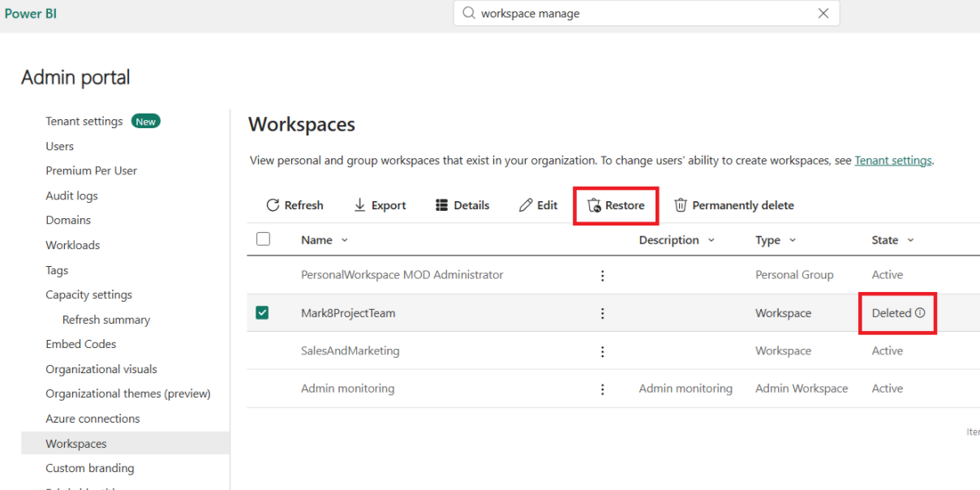Open the State column dropdown
The width and height of the screenshot is (980, 490).
910,240
